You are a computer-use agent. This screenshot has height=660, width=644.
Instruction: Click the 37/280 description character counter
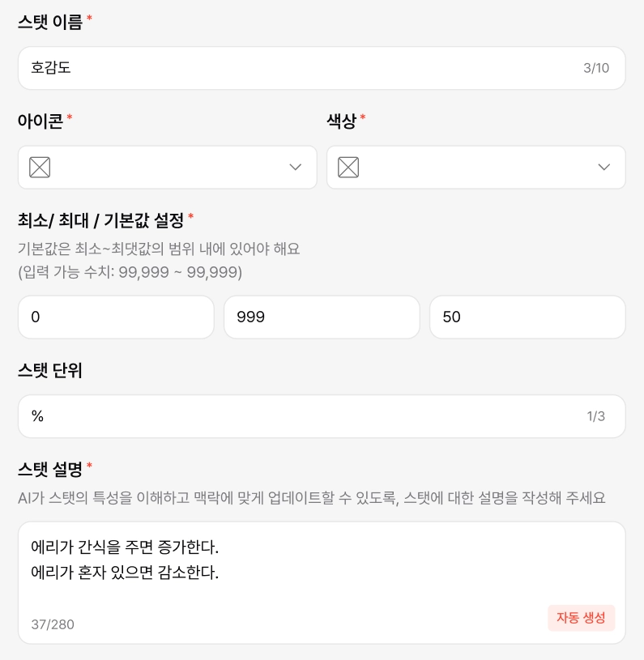(x=53, y=624)
